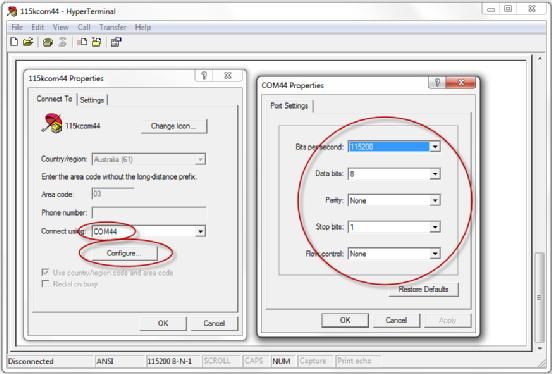Image resolution: width=552 pixels, height=374 pixels.
Task: Click the vertical scrollbar thumb of terminal
Action: (539, 297)
